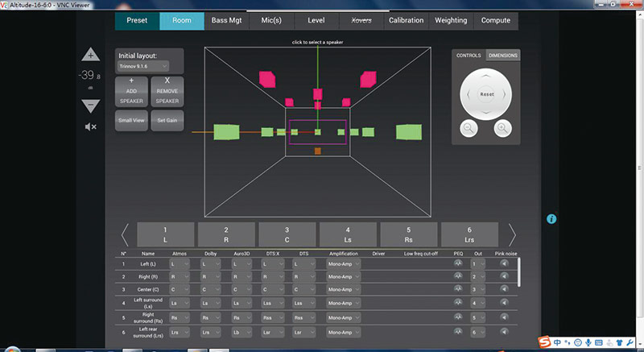Open Amplification dropdown for Left rear surround
Viewport: 644px width, 352px height.
click(344, 333)
